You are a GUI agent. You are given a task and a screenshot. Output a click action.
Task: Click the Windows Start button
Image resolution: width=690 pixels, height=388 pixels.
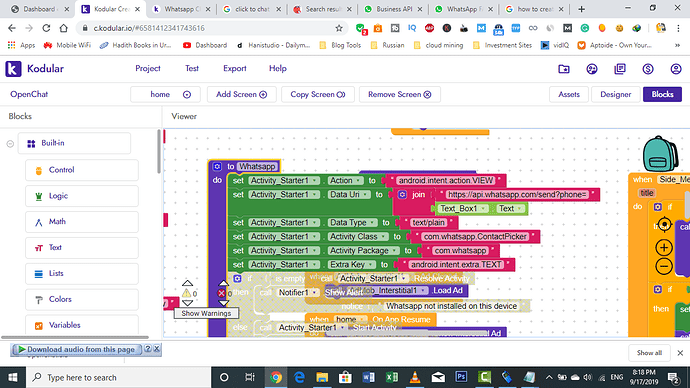(12, 377)
